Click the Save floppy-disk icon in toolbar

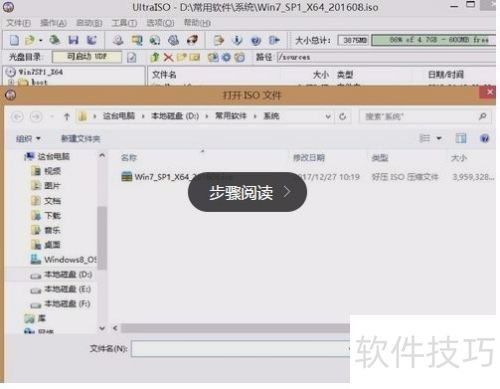point(73,40)
